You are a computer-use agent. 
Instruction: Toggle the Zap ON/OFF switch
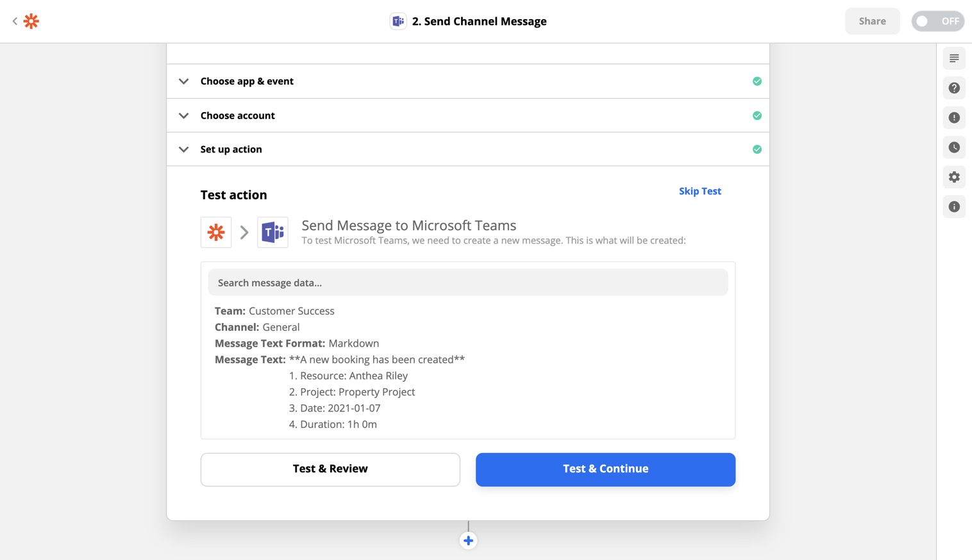tap(938, 21)
